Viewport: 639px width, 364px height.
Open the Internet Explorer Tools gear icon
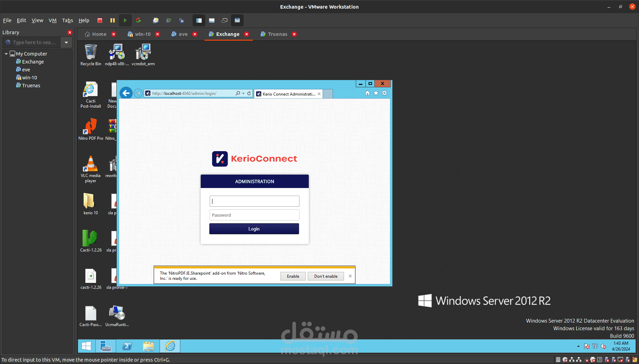384,93
